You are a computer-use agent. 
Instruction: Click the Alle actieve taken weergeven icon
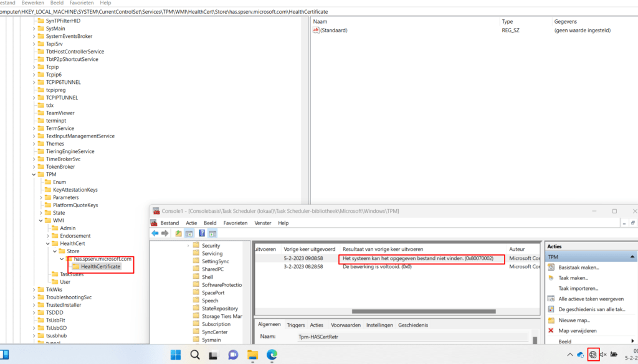tap(551, 299)
